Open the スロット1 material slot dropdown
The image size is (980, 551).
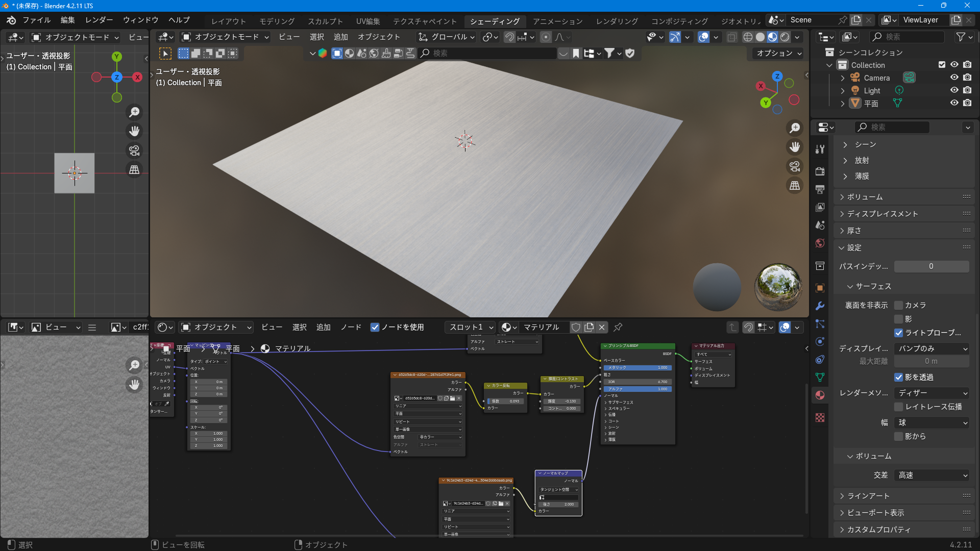[471, 328]
